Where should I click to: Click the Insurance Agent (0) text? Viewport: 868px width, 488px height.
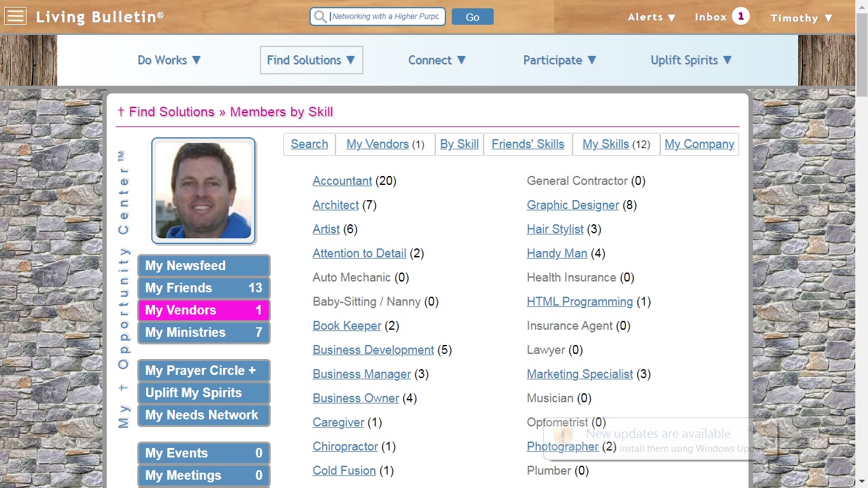(x=578, y=326)
